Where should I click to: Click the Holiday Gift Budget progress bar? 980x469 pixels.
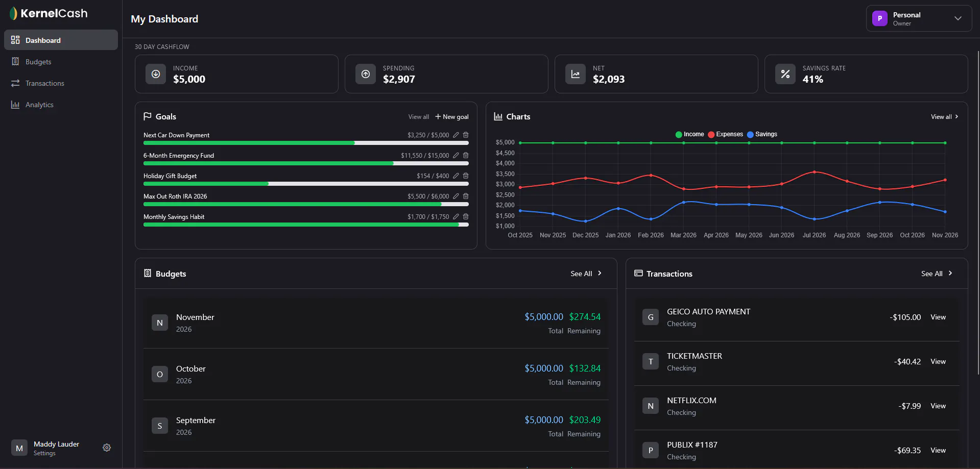coord(306,184)
